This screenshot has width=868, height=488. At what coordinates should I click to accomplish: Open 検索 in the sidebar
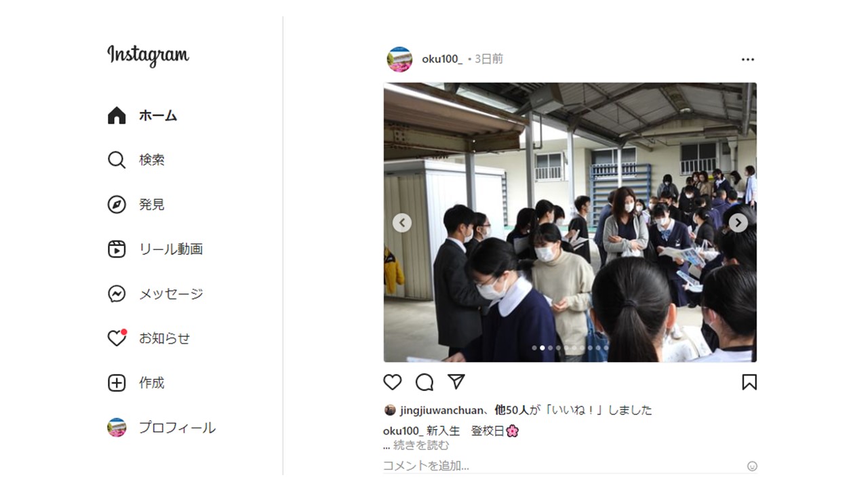[136, 160]
